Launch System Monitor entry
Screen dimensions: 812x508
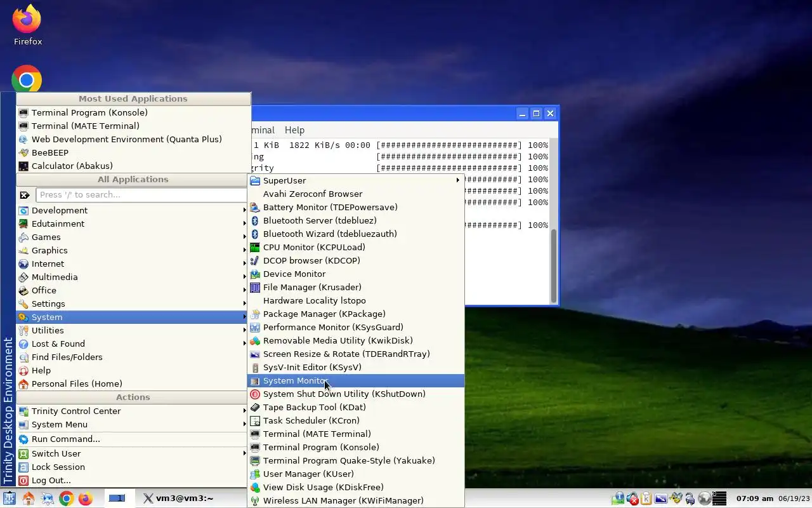click(x=356, y=380)
